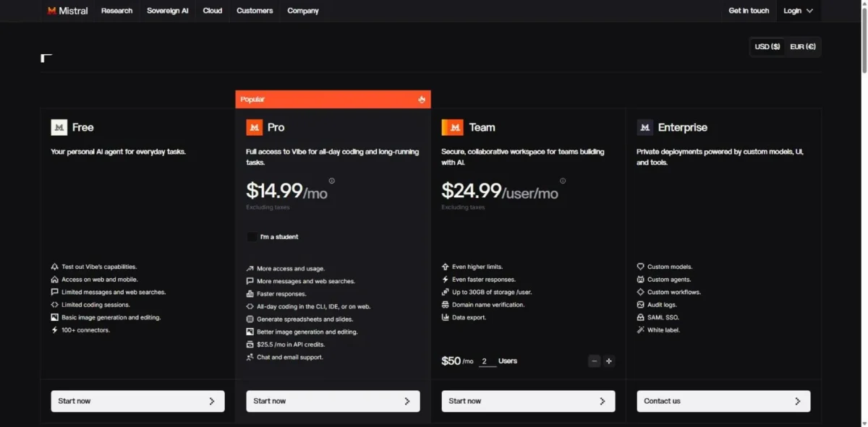Click the 'More messages and web searches.' text
The height and width of the screenshot is (427, 868).
(306, 281)
